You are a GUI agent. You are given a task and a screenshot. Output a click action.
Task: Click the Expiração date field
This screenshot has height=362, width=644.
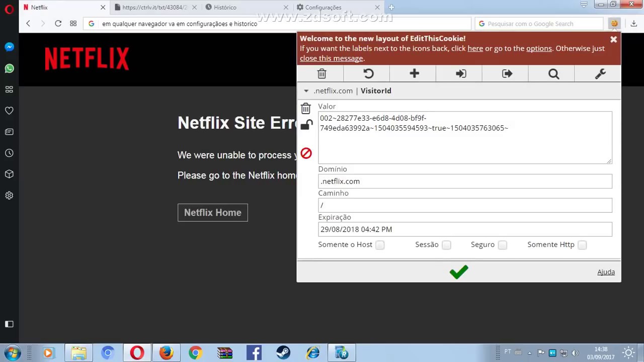tap(465, 229)
